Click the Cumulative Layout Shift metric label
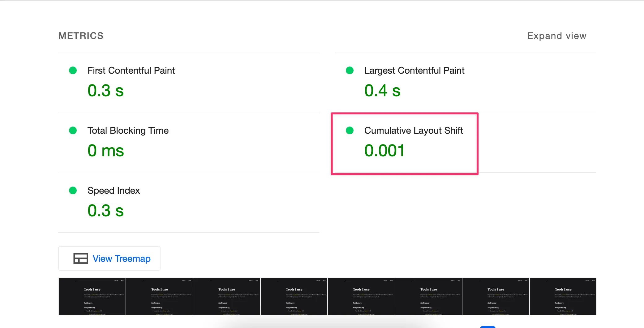Viewport: 644px width, 328px height. [413, 131]
